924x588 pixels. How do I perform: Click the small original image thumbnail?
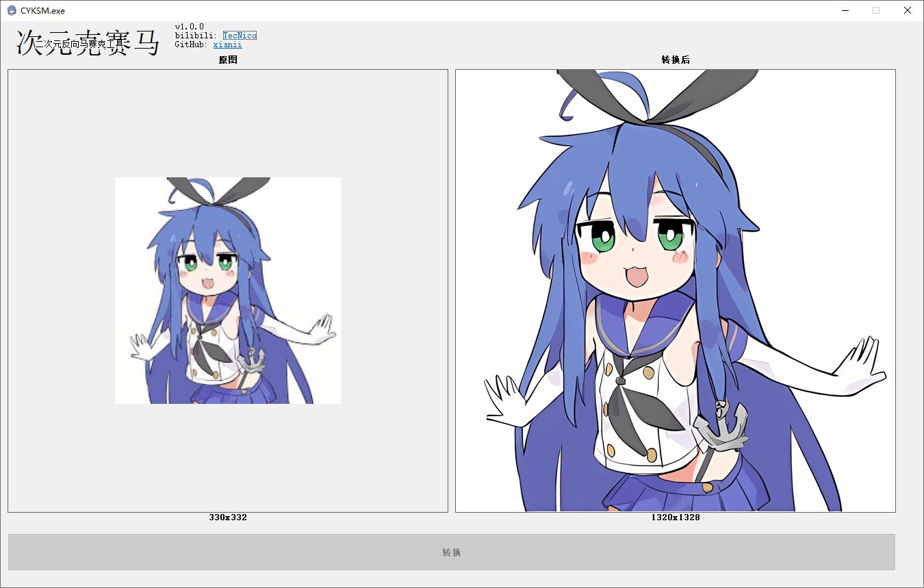pyautogui.click(x=228, y=290)
